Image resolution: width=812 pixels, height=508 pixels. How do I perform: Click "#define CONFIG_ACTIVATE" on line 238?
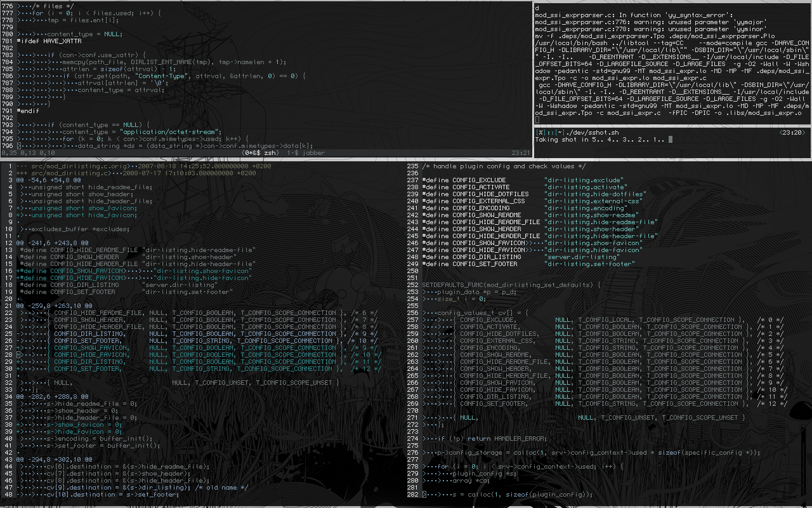pyautogui.click(x=466, y=187)
